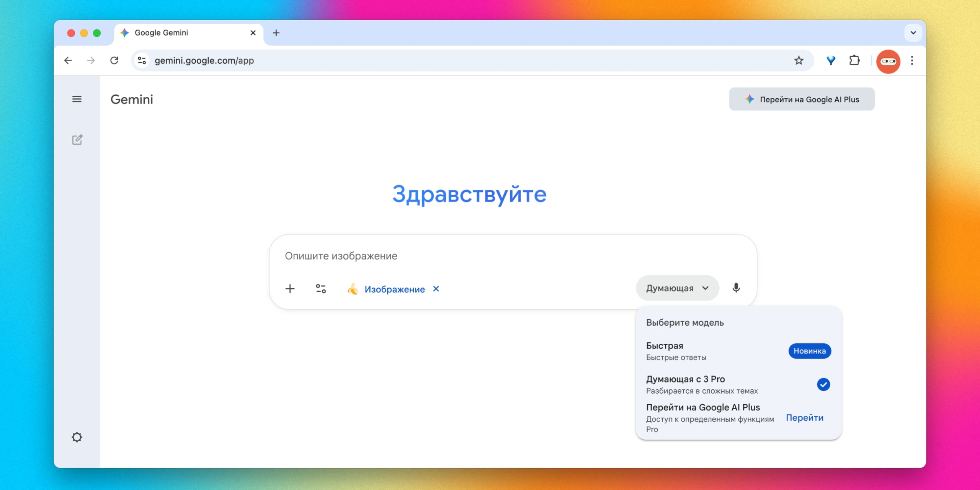Activate the microphone voice input

(x=736, y=288)
